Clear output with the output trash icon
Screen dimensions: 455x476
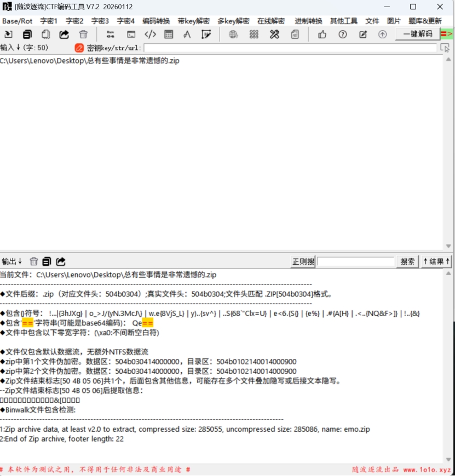coord(34,262)
